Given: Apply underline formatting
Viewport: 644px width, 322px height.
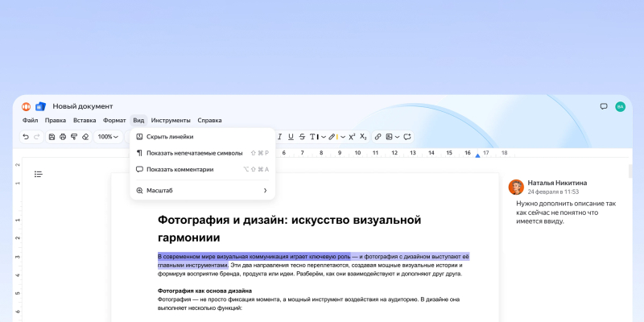Looking at the screenshot, I should pos(291,137).
